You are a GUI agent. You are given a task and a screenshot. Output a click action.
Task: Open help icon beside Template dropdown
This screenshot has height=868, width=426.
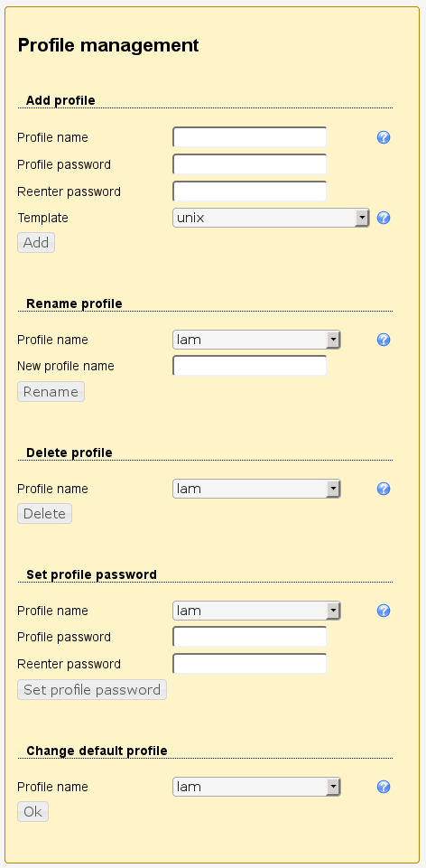[x=384, y=218]
